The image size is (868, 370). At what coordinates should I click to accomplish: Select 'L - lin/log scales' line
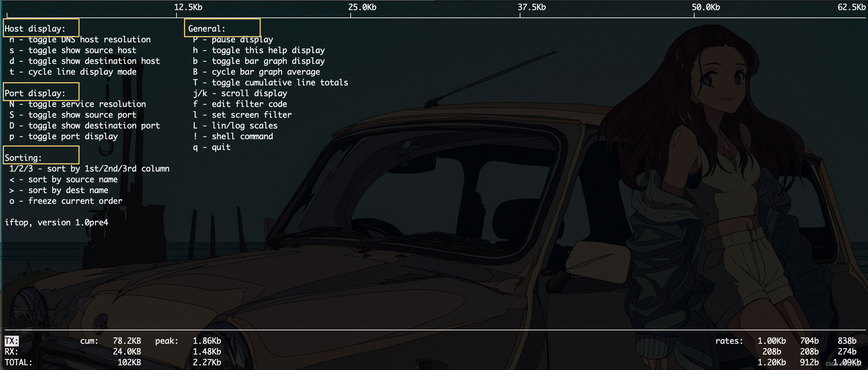coord(235,125)
